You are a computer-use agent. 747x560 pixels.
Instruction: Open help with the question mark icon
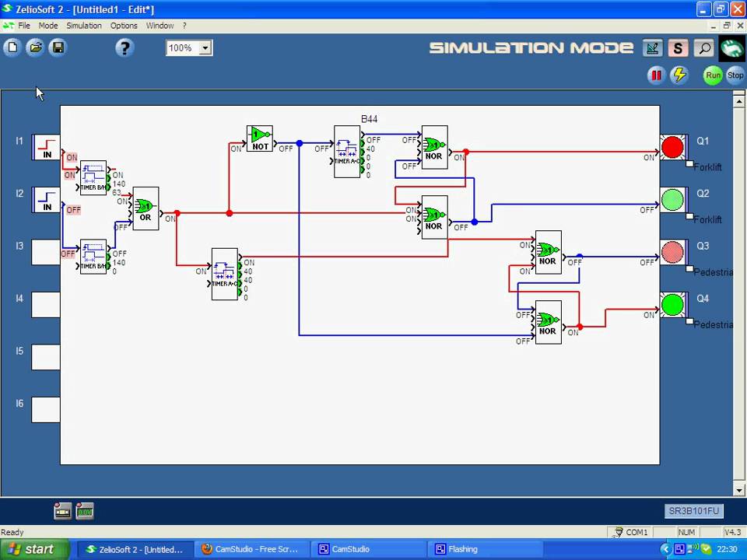pos(124,47)
